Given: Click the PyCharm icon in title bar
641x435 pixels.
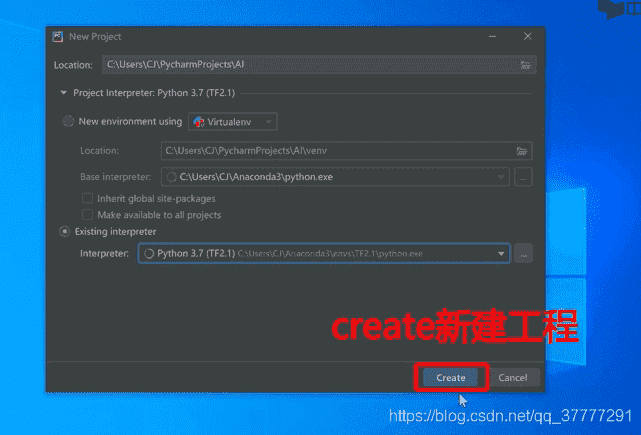Looking at the screenshot, I should (x=58, y=37).
